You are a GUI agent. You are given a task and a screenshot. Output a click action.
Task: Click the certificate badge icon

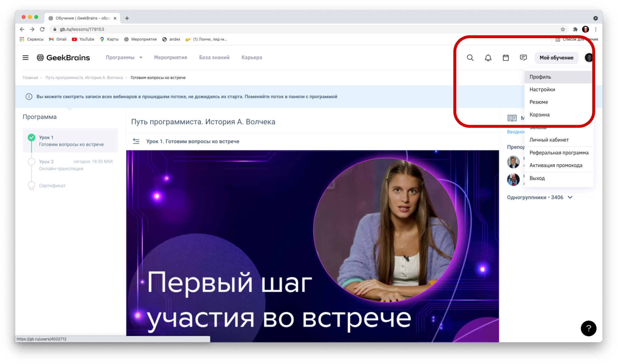pyautogui.click(x=31, y=186)
